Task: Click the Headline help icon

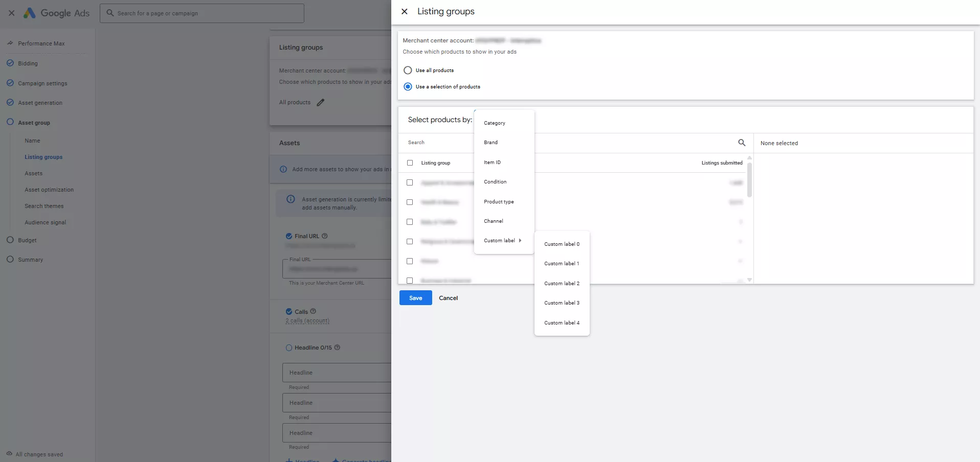Action: tap(337, 348)
